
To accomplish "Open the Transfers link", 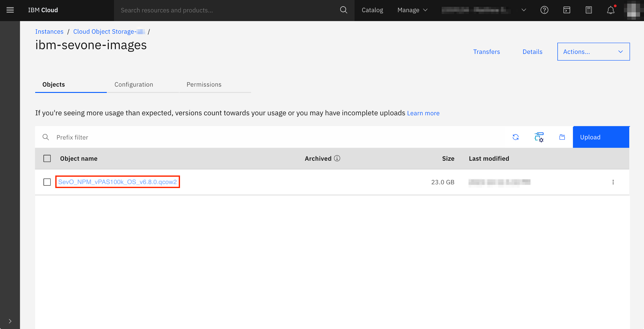I will click(x=487, y=52).
